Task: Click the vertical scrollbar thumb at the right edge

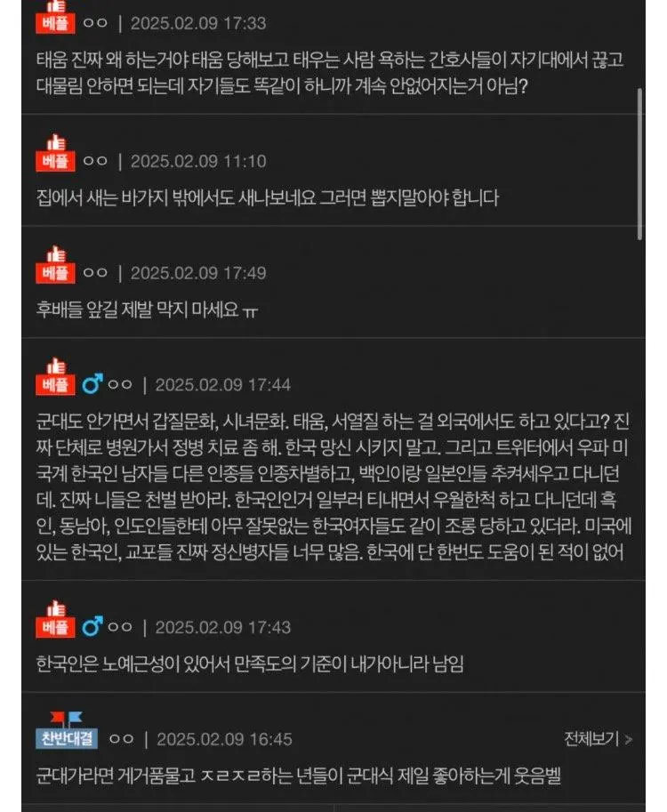Action: coord(640,164)
